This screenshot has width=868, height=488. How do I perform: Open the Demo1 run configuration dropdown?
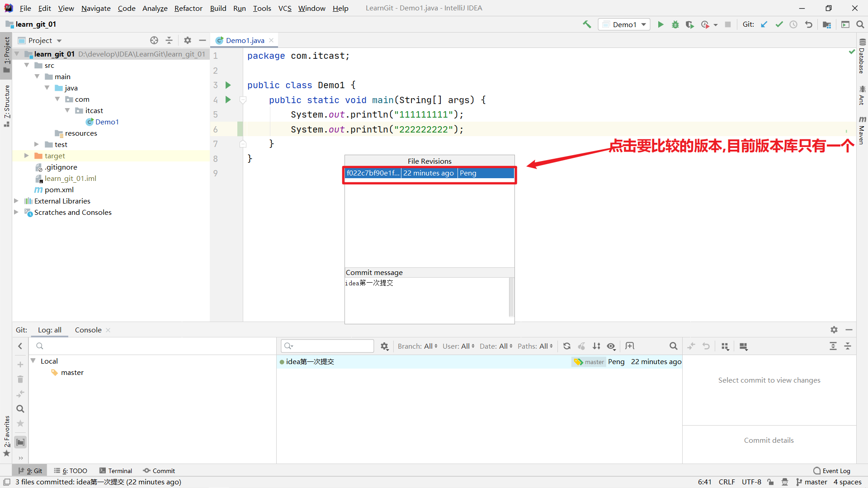[624, 24]
